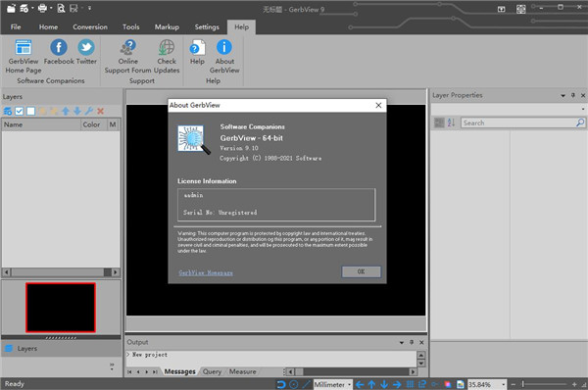Move layer up with blue up arrow
Viewport: 588px width, 390px height.
click(66, 111)
